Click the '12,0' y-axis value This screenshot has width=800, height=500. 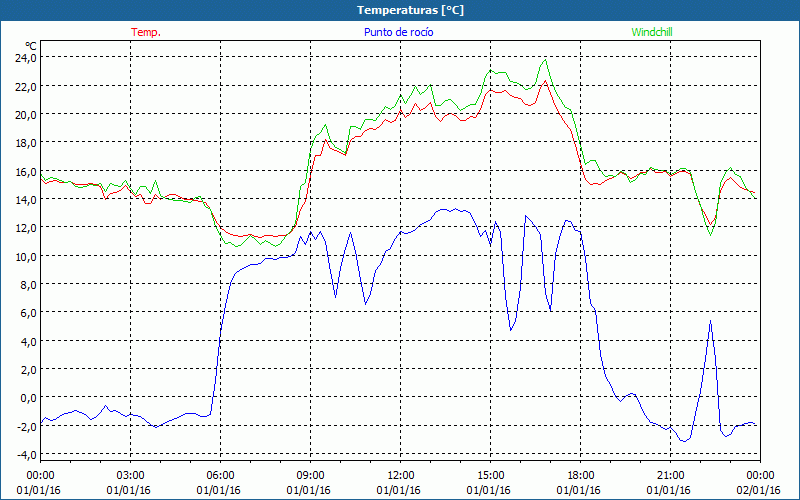click(x=26, y=228)
